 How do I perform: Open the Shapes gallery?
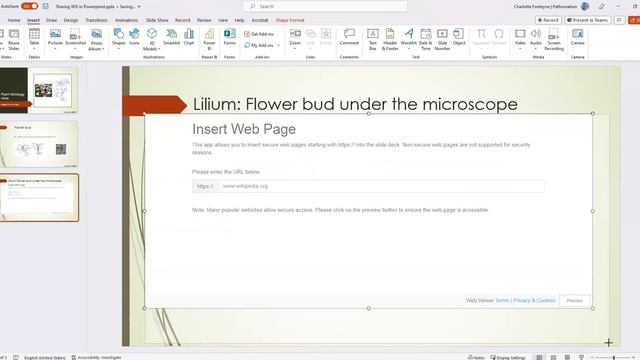[x=118, y=40]
